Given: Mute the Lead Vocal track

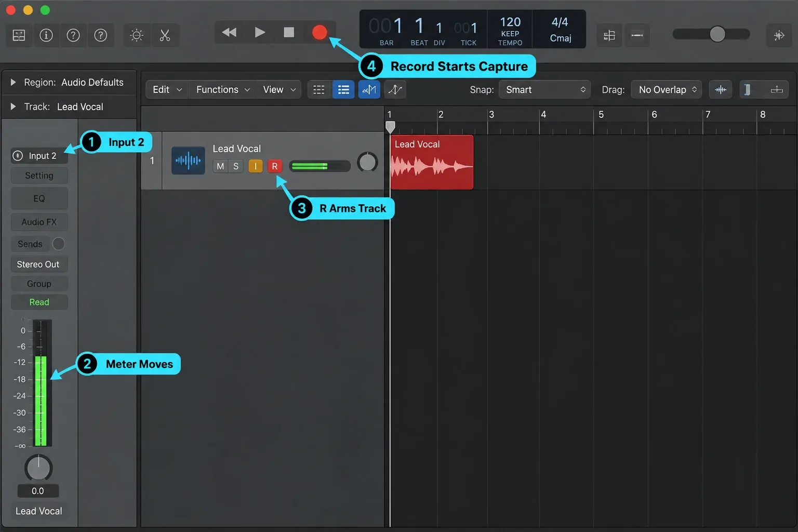Looking at the screenshot, I should click(220, 166).
